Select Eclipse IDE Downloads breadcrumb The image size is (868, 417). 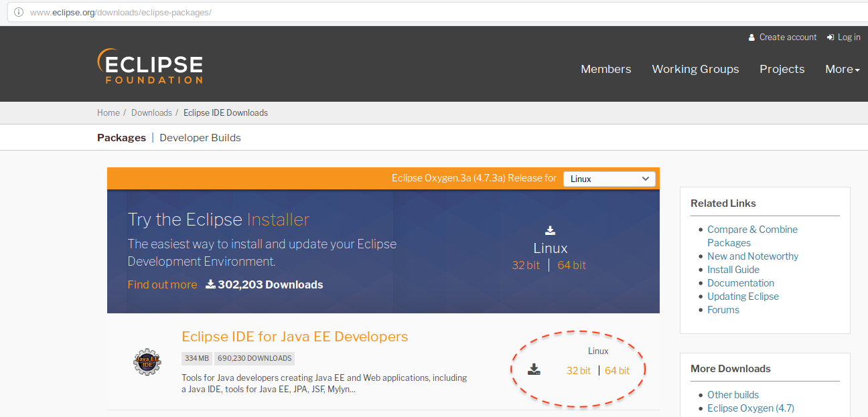[226, 112]
